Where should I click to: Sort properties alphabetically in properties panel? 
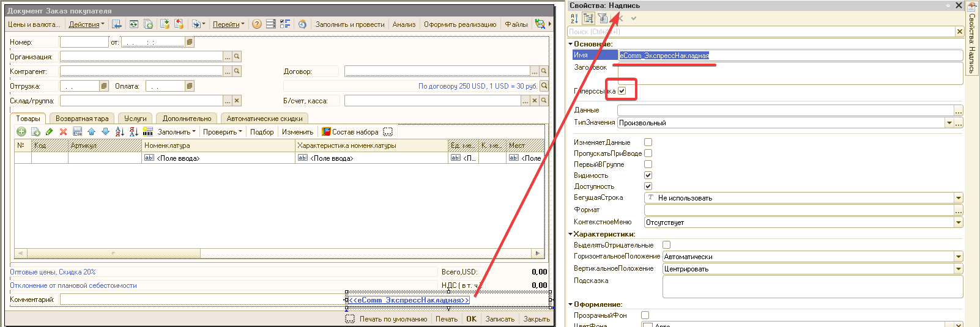(574, 18)
